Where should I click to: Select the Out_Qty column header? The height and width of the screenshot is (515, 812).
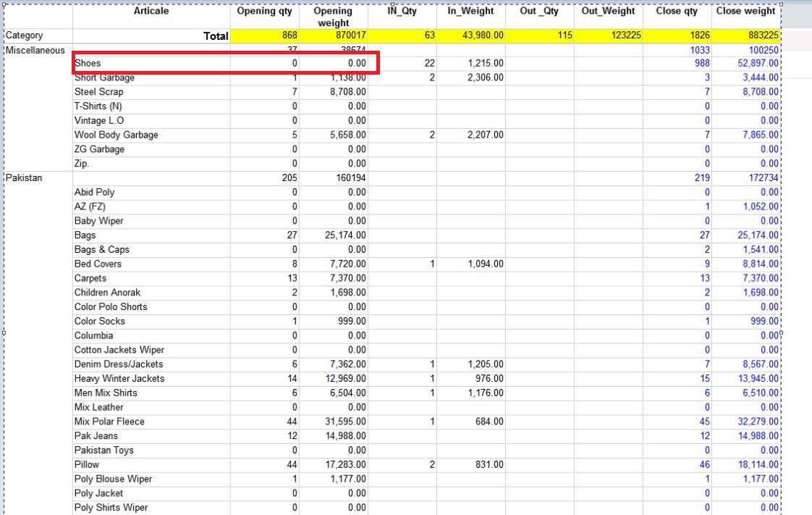tap(539, 11)
